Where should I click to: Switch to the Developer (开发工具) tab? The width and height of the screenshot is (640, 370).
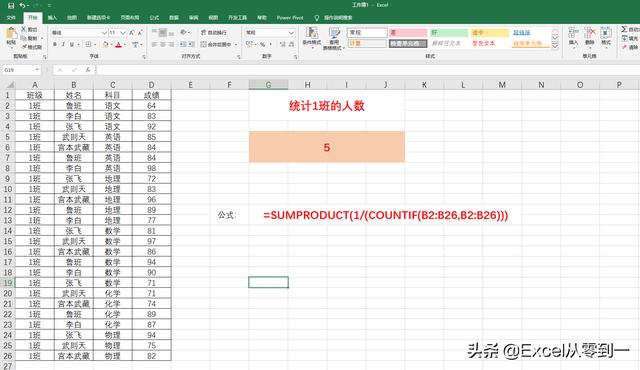[237, 18]
